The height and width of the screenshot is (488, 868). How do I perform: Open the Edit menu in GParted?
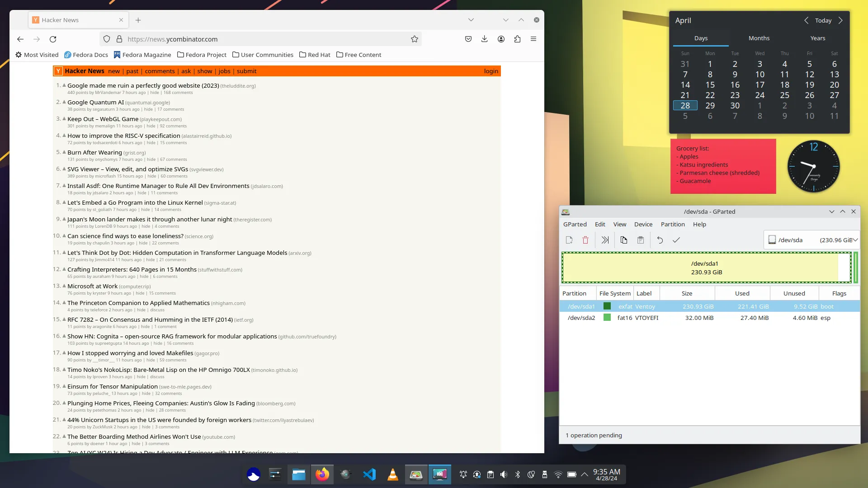600,225
